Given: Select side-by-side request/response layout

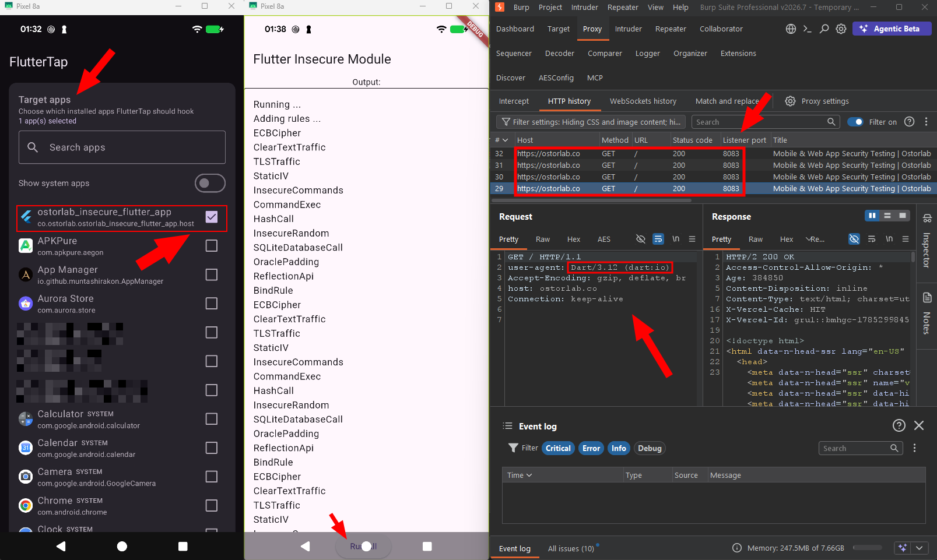Looking at the screenshot, I should click(872, 216).
